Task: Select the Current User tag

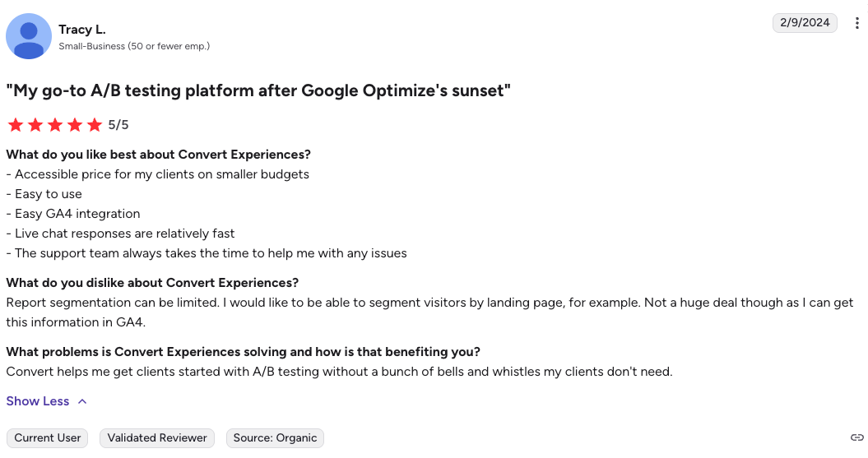Action: (48, 437)
